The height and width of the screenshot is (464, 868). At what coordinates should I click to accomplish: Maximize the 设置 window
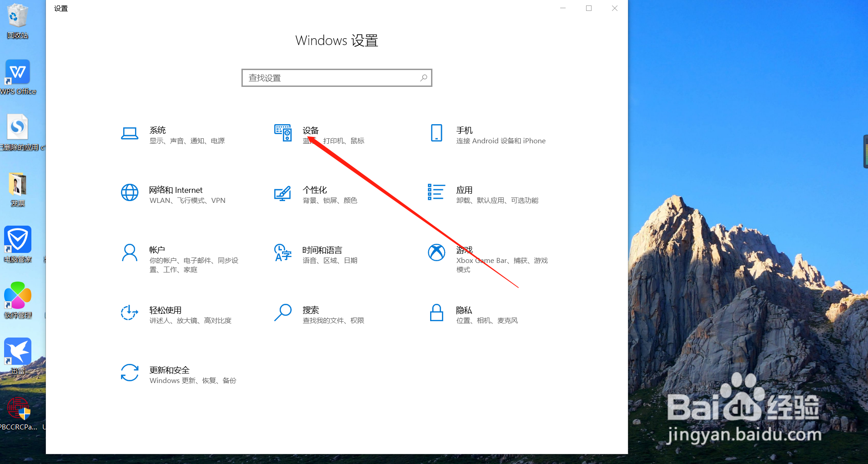(x=589, y=8)
